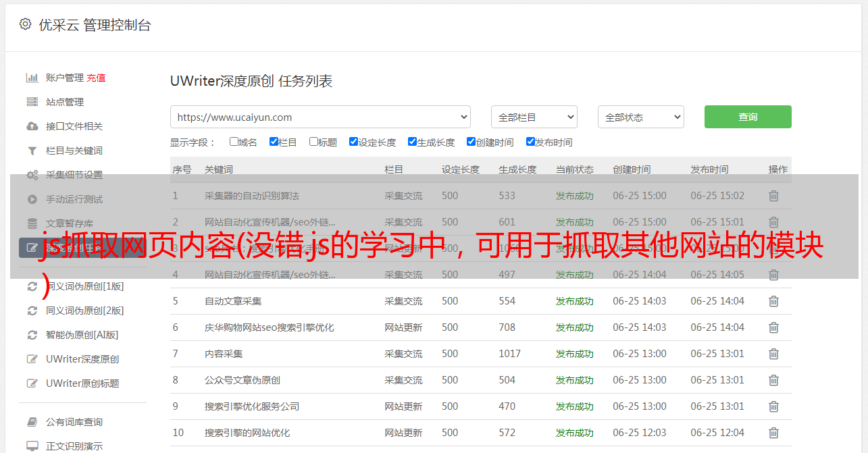Open UWriter深度原创 sidebar link

pos(82,359)
